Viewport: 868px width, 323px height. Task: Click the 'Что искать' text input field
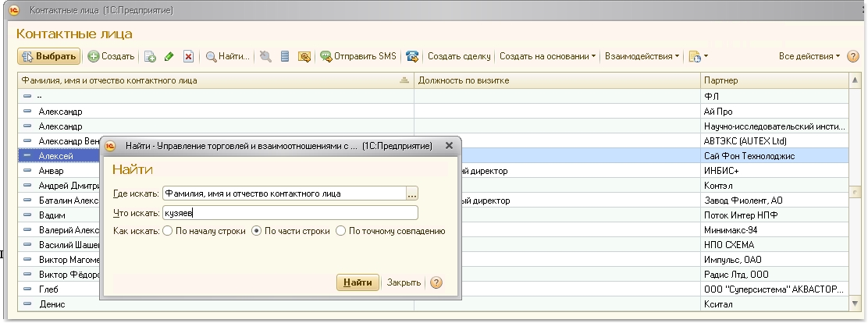(290, 213)
